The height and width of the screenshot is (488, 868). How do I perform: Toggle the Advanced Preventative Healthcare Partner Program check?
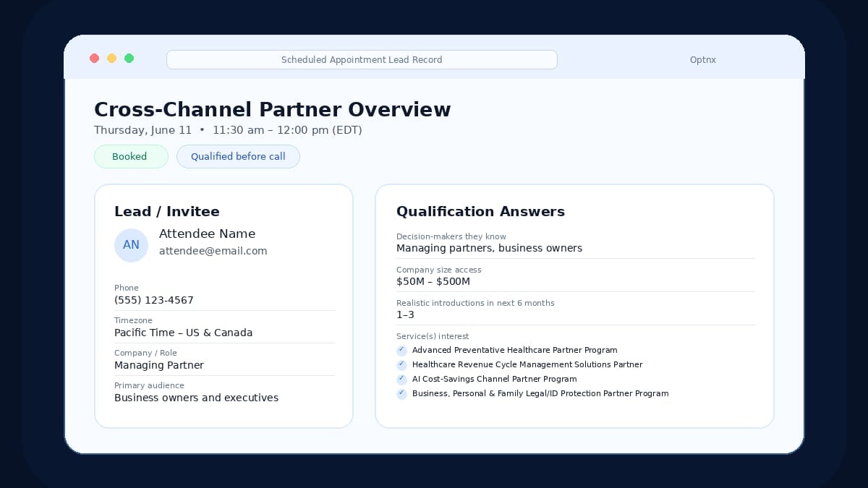click(401, 351)
